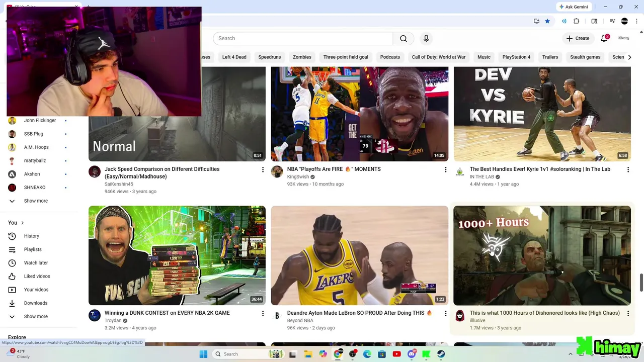Click the install app icon in address bar
The height and width of the screenshot is (362, 644).
click(x=536, y=21)
